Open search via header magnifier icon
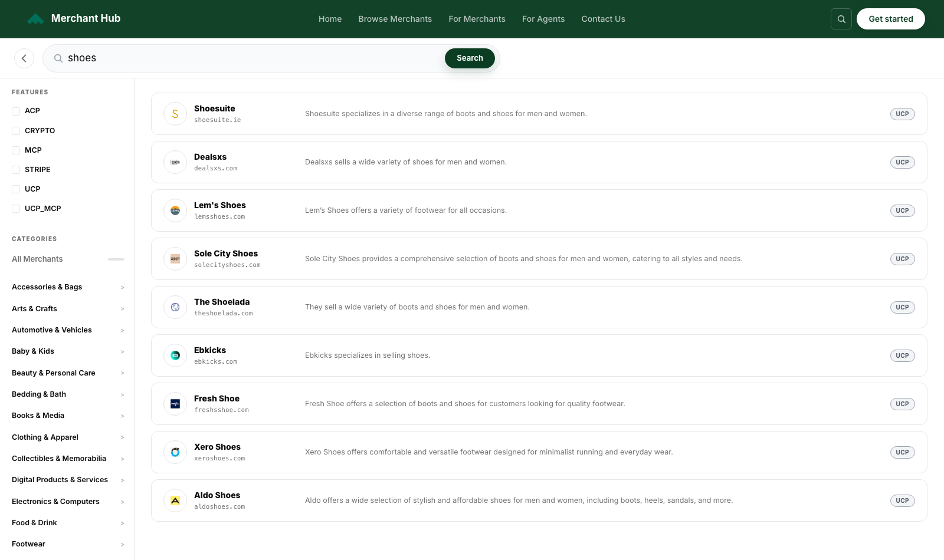This screenshot has width=944, height=560. coord(841,19)
